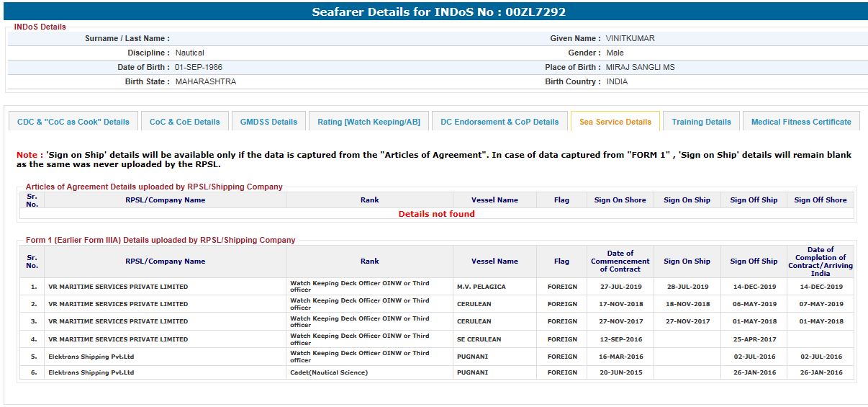The width and height of the screenshot is (868, 407).
Task: Open the GMDSS Details tab
Action: pos(268,122)
